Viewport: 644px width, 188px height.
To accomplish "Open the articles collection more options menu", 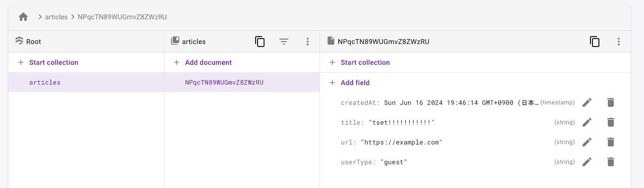I will tap(308, 42).
